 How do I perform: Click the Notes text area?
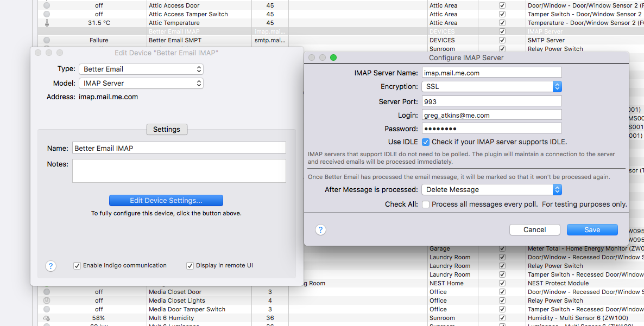[179, 170]
